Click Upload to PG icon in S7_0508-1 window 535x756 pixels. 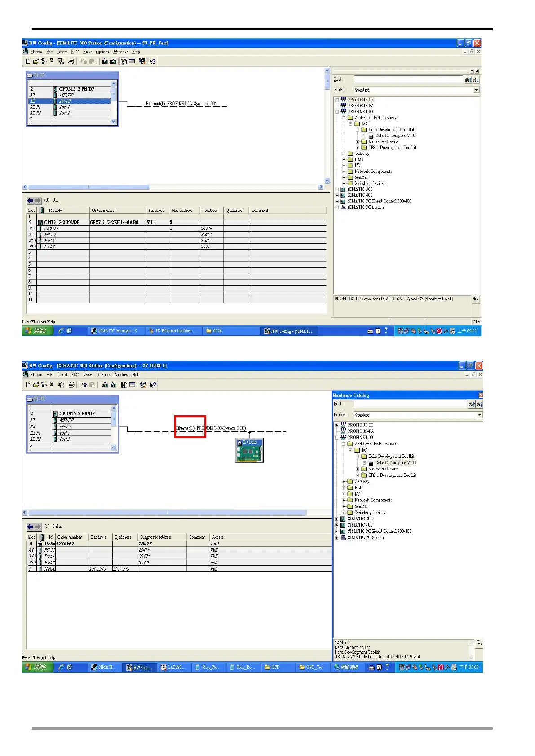[114, 385]
